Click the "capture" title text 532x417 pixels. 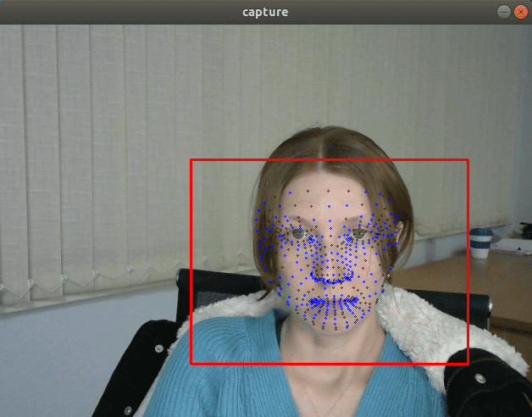(x=265, y=12)
